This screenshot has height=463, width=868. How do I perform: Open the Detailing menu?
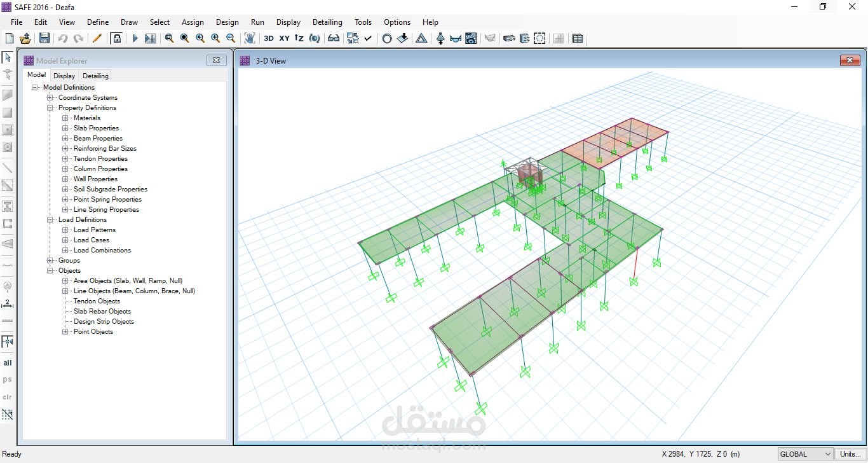click(x=327, y=22)
